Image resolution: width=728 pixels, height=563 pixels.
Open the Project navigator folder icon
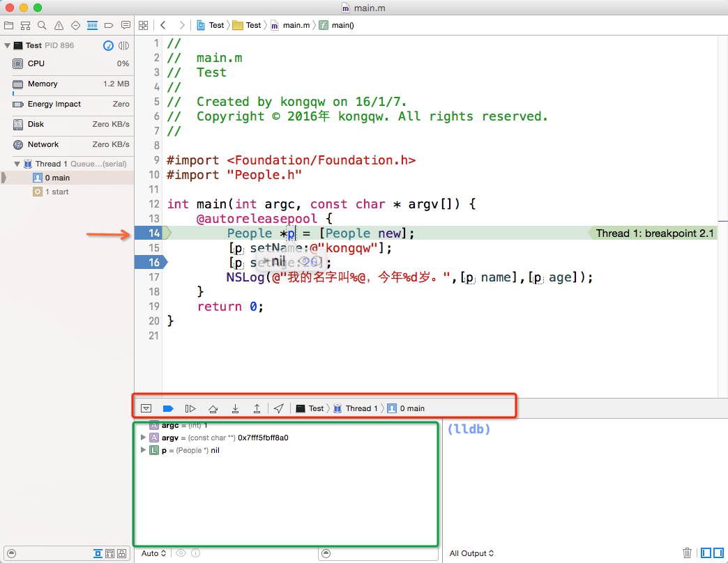[x=8, y=25]
